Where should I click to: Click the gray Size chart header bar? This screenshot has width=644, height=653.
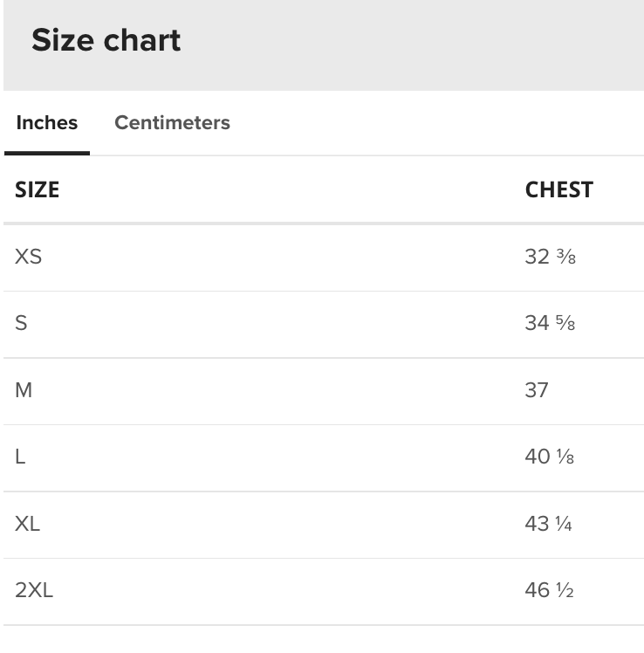[x=324, y=45]
